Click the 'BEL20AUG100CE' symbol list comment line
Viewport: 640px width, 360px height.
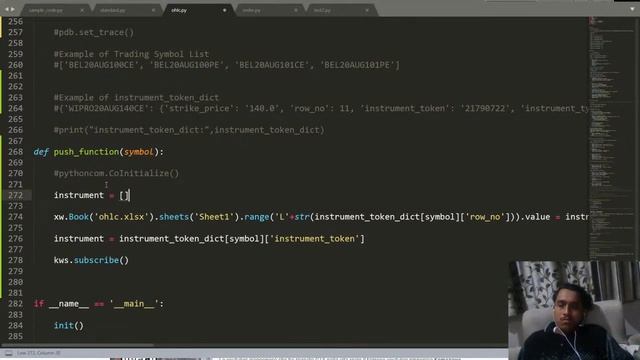(x=227, y=65)
